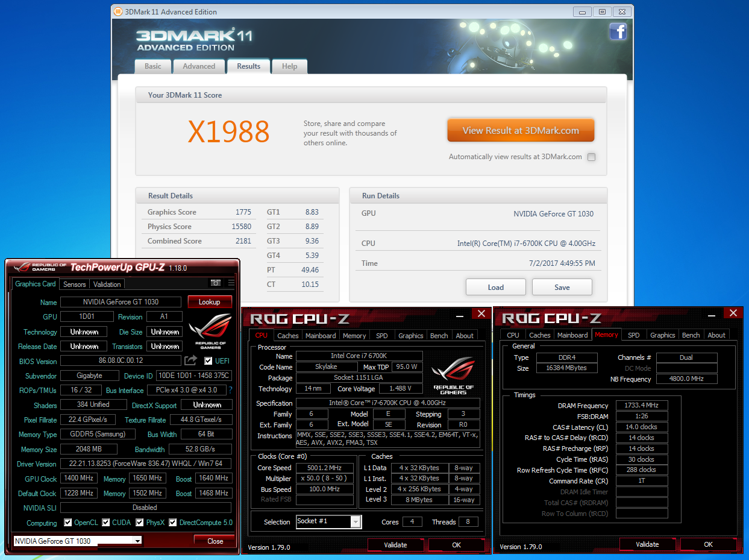Click the 3DMark 11 title bar icon
This screenshot has height=560, width=749.
coord(118,11)
